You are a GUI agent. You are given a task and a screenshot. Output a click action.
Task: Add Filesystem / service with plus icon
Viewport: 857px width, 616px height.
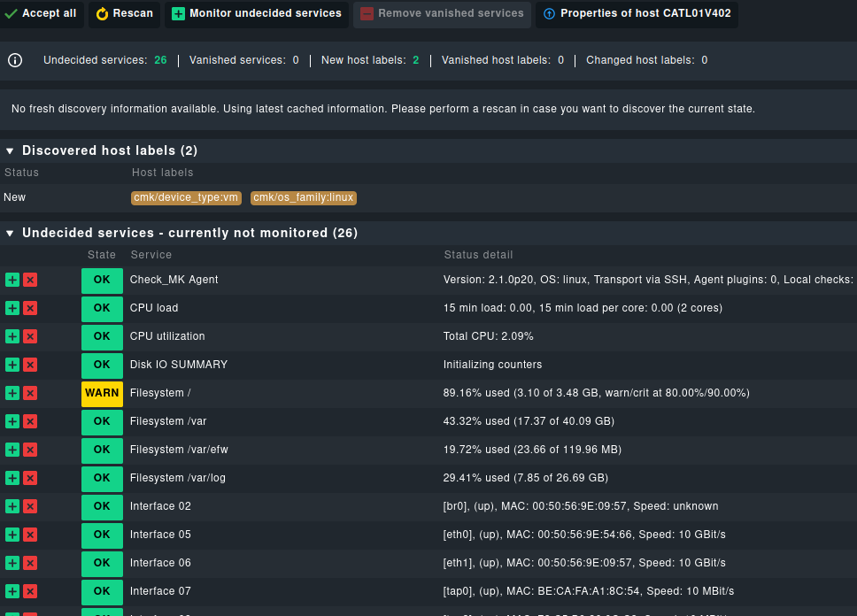pyautogui.click(x=12, y=393)
